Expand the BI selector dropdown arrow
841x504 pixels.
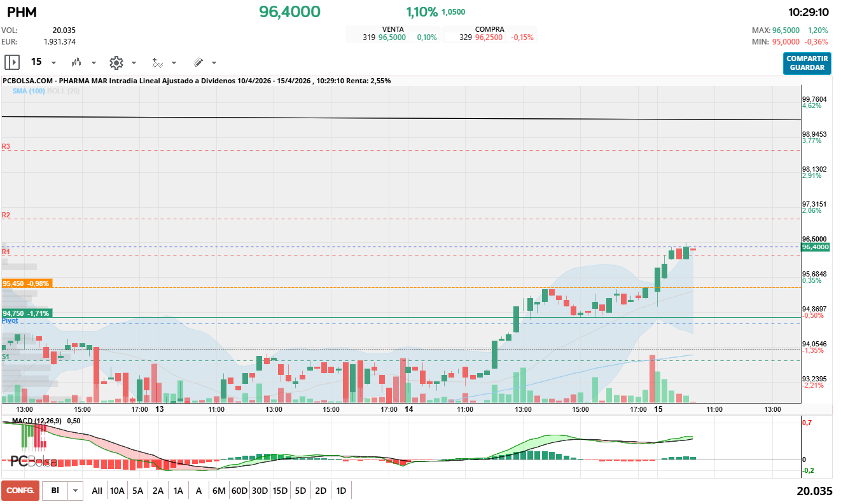[x=76, y=491]
